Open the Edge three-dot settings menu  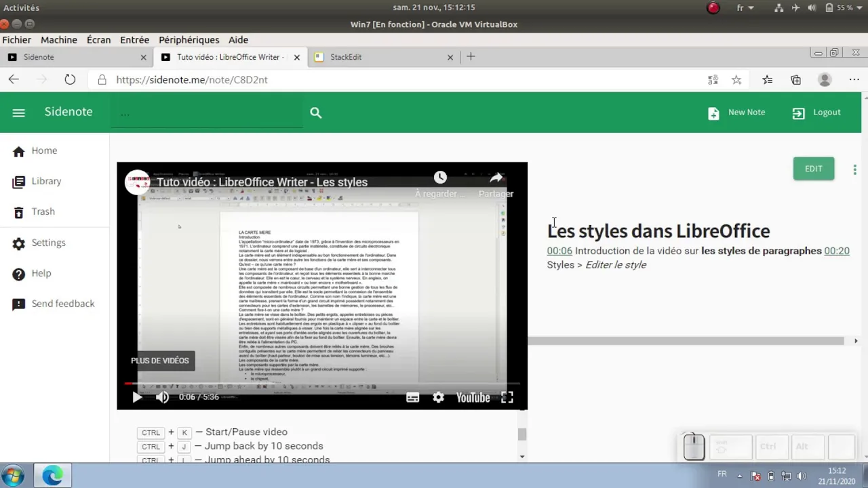coord(854,80)
